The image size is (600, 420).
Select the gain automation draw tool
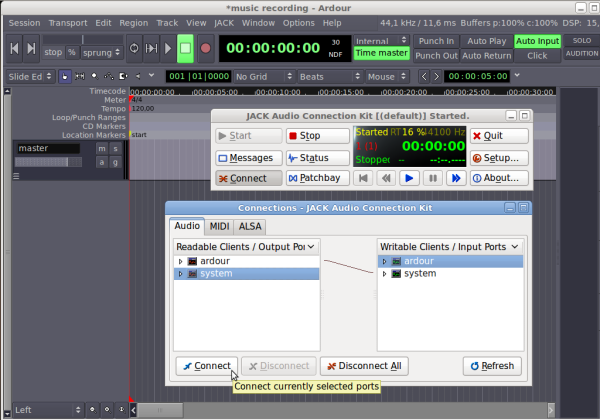[x=109, y=77]
